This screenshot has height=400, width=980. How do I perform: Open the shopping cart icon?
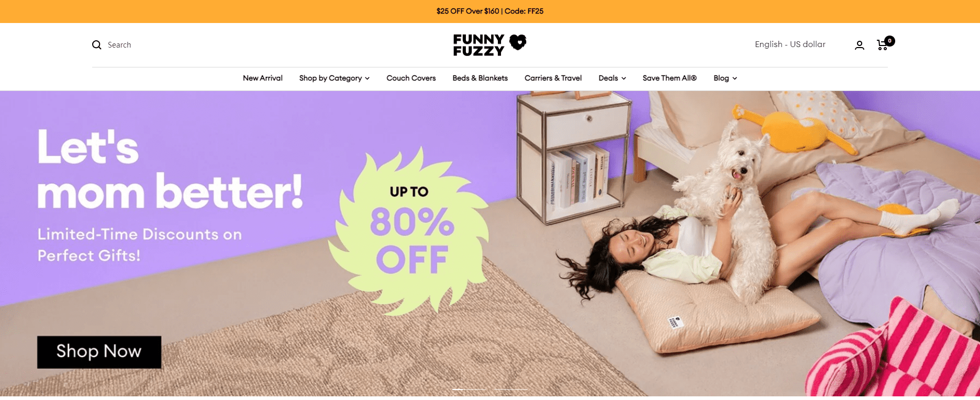[883, 45]
